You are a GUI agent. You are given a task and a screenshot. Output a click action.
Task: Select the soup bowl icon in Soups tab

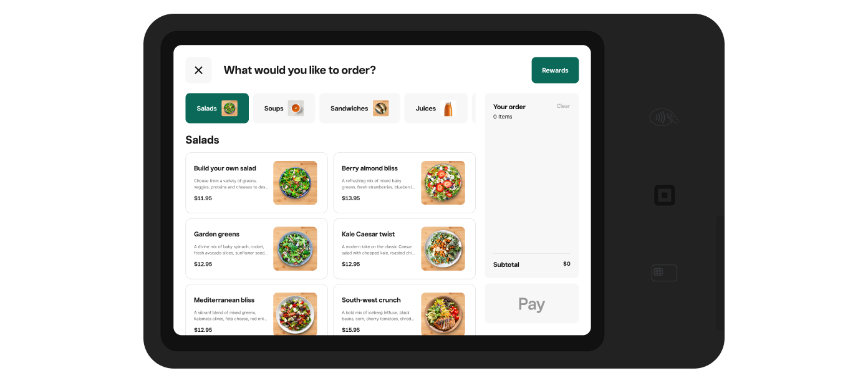point(296,109)
